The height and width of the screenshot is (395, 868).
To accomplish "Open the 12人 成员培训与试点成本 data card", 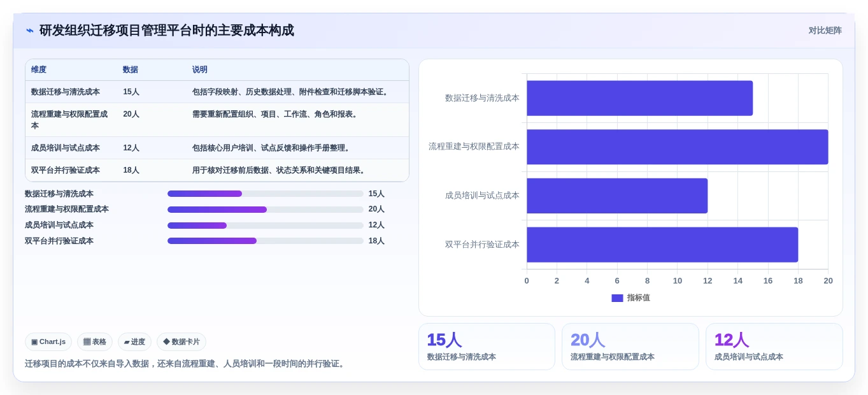I will tap(774, 347).
